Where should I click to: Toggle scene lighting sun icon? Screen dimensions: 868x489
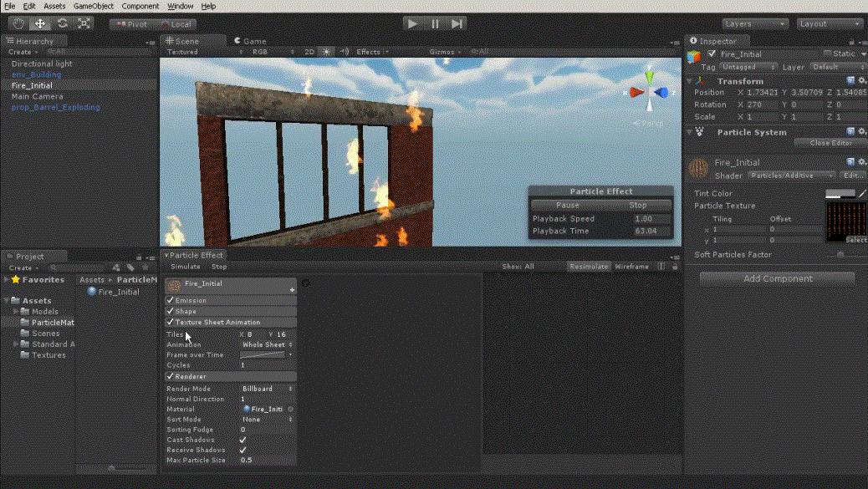[x=327, y=52]
